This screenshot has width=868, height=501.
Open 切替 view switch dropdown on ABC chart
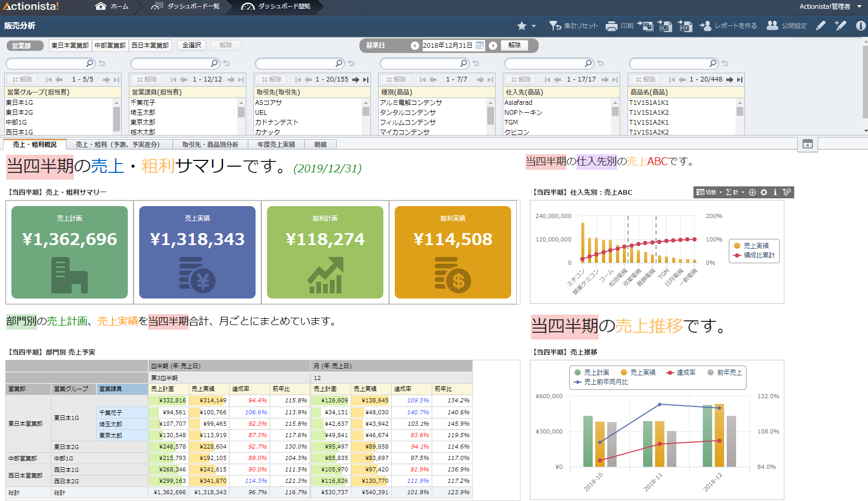coord(710,192)
